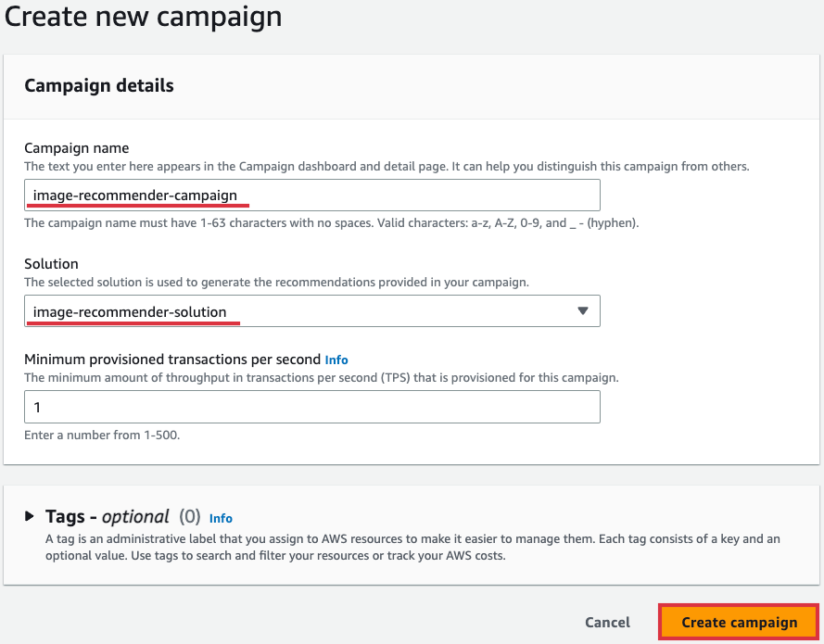Open Info link beside minimum provisioned transactions
The image size is (824, 644).
(x=336, y=360)
